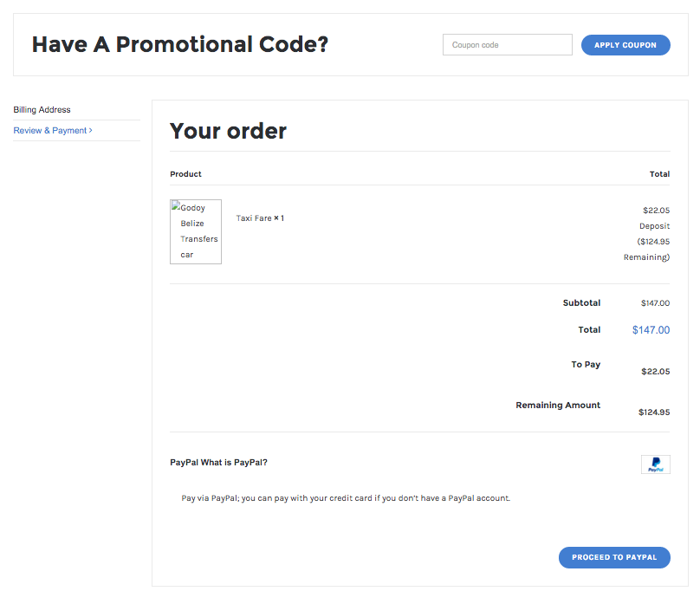Click the Have A Promotional Code? heading

[180, 44]
